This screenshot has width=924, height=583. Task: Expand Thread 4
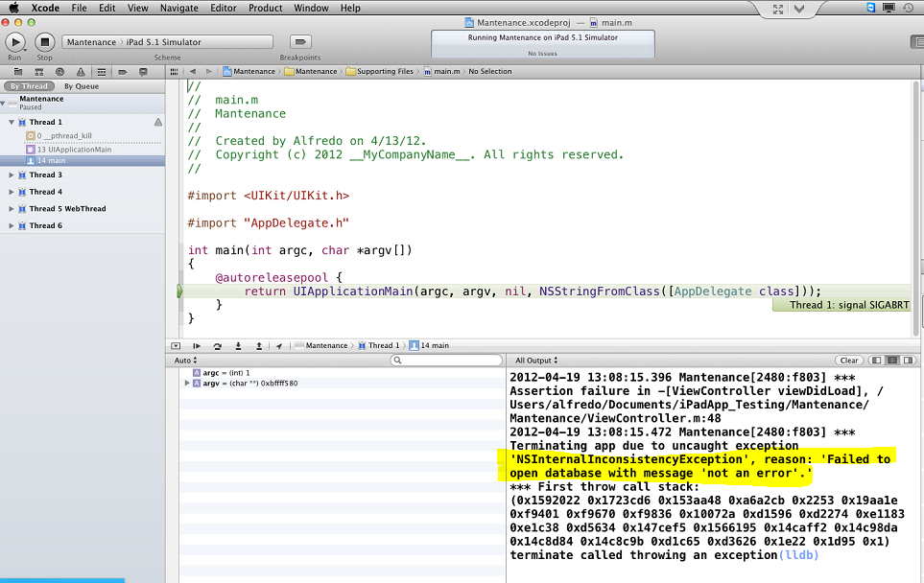click(12, 192)
